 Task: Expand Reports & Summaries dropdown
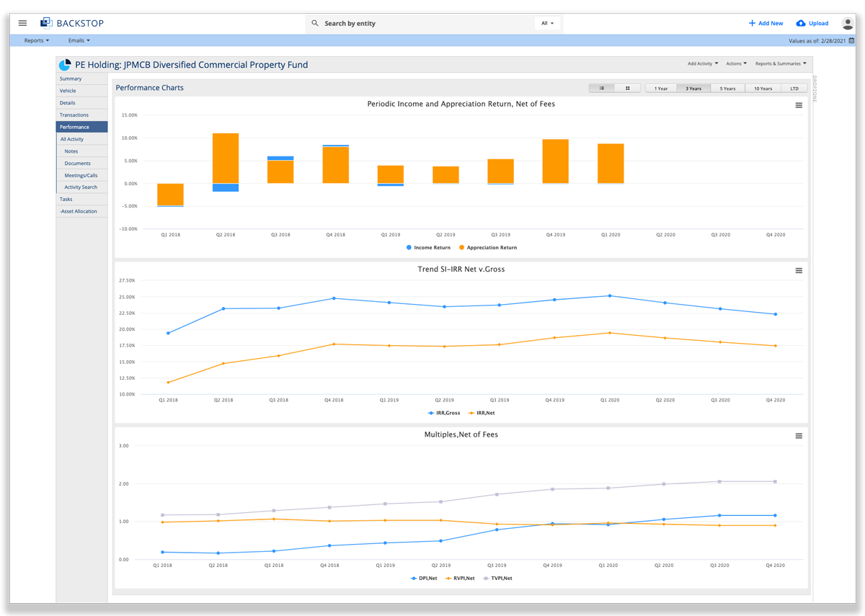coord(781,63)
